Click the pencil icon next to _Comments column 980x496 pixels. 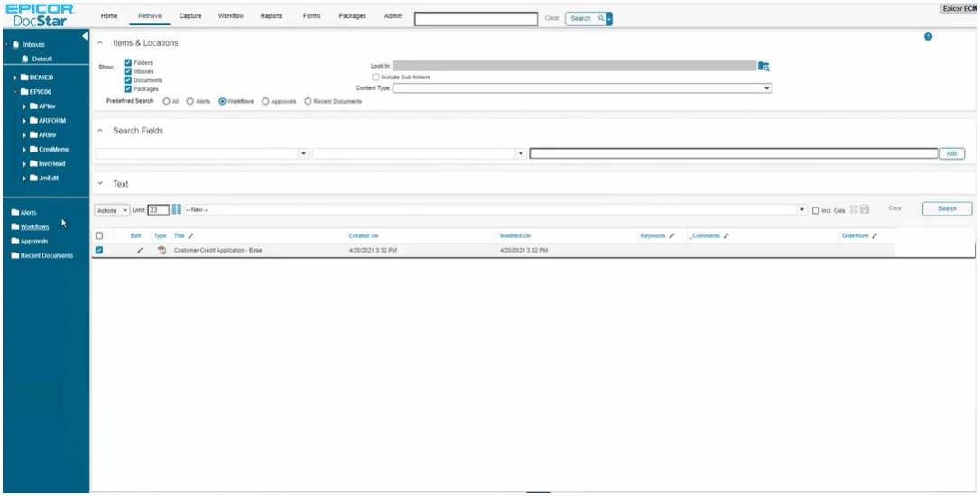click(726, 236)
